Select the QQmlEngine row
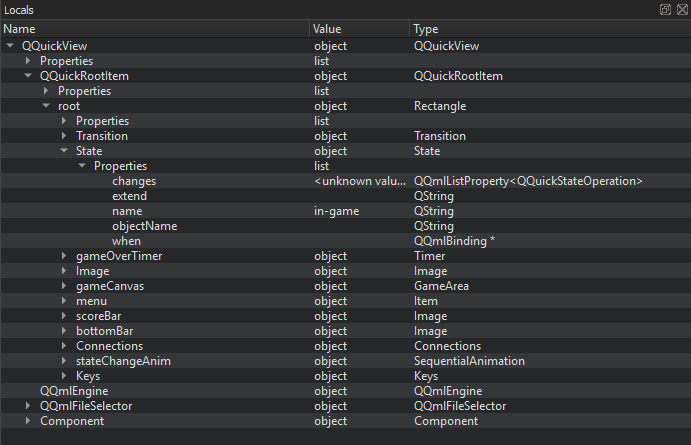Viewport: 691px width, 445px height. (x=74, y=391)
